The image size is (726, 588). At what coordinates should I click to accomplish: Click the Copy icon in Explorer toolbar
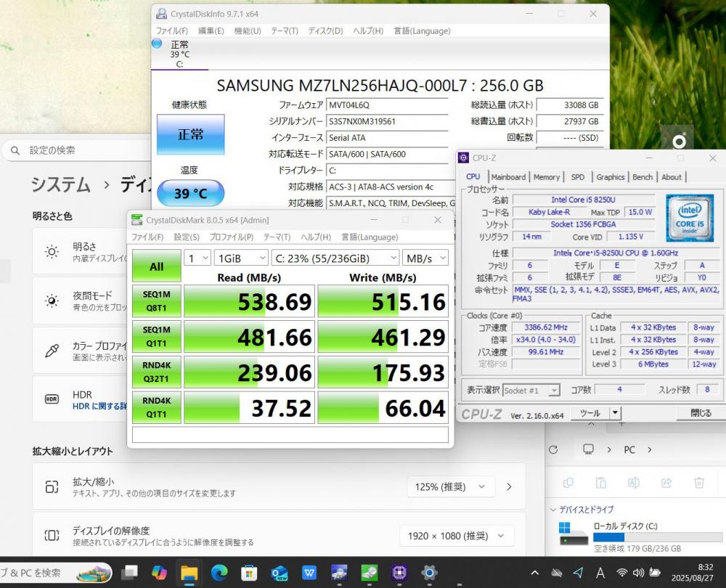tap(568, 483)
